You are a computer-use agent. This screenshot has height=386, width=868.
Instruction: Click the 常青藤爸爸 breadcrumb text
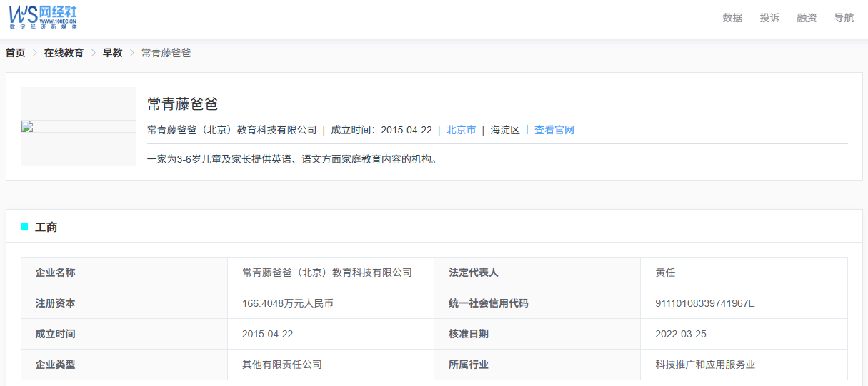point(166,53)
